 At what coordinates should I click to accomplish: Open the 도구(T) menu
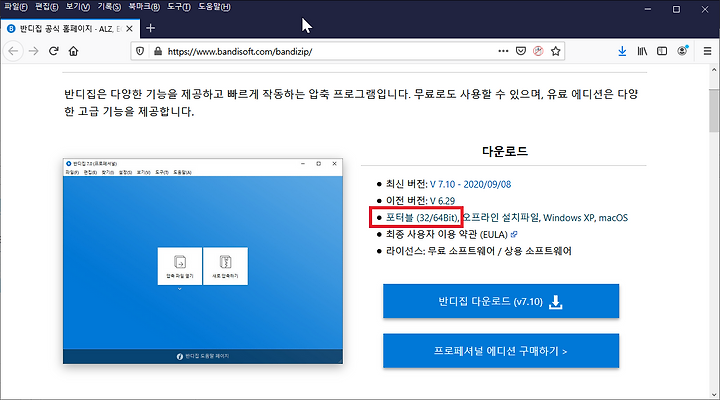point(179,7)
